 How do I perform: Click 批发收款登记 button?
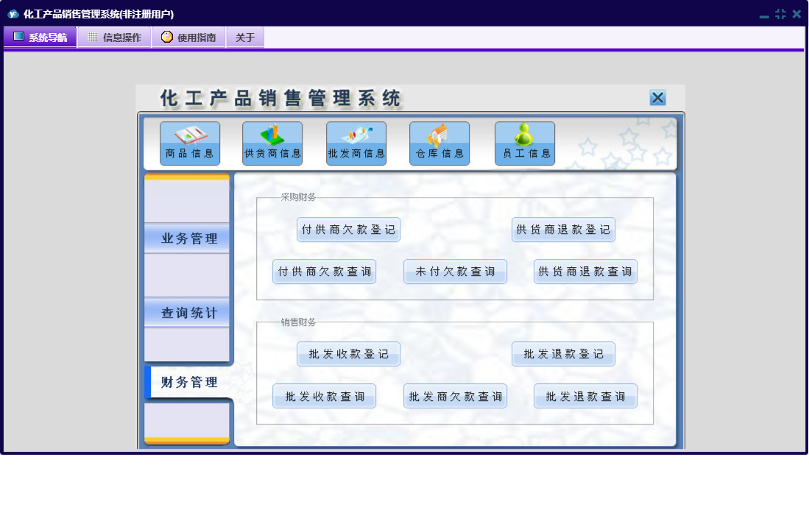[x=348, y=354]
